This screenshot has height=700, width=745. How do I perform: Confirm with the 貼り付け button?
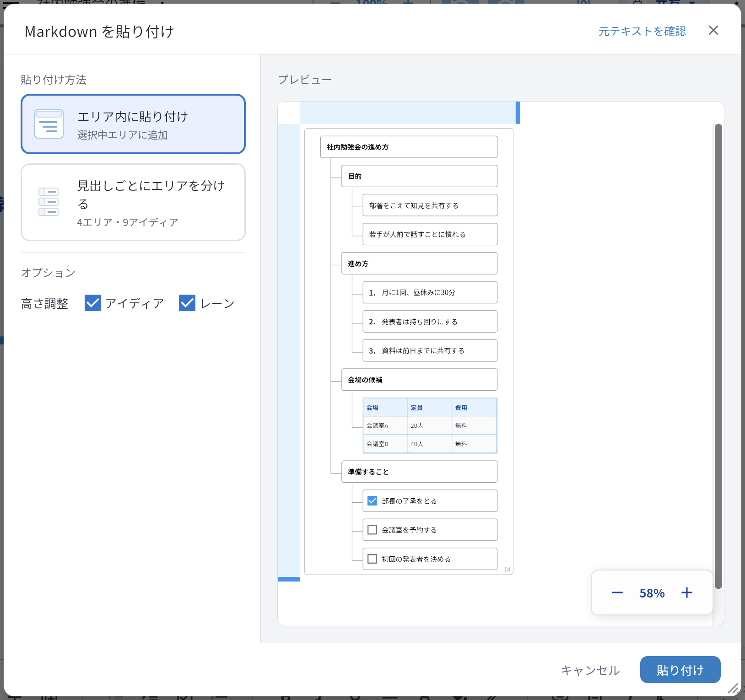click(680, 670)
